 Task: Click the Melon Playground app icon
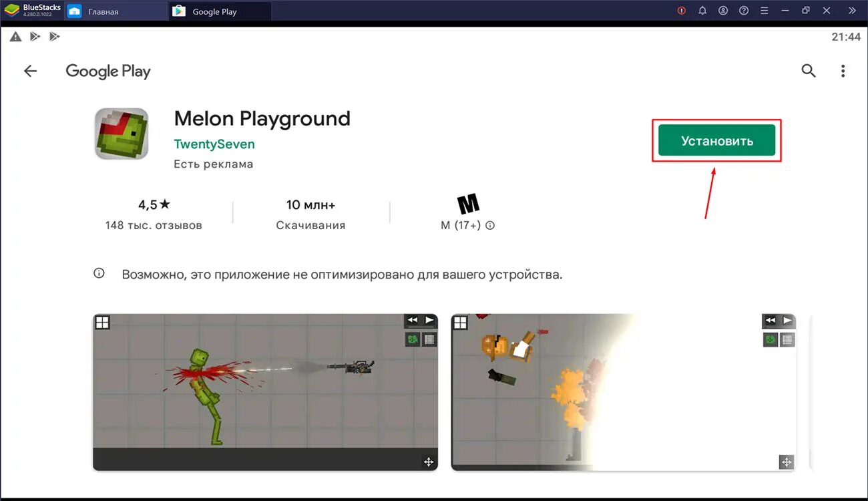pyautogui.click(x=121, y=134)
